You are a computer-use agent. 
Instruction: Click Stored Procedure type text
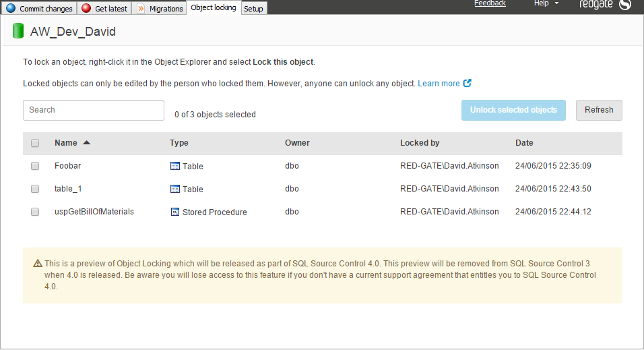point(215,212)
